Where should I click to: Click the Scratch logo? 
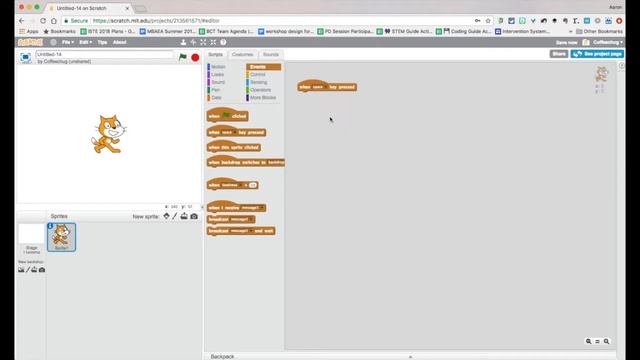coord(30,42)
